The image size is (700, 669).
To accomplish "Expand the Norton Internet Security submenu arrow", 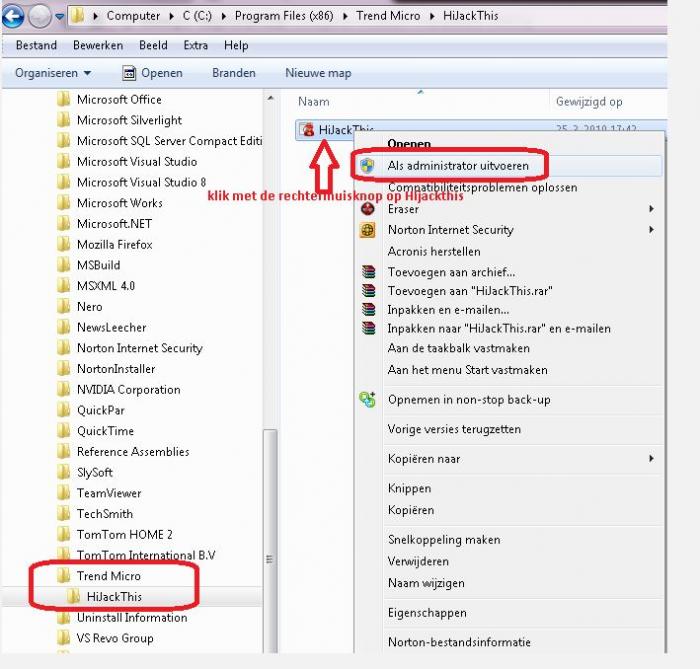I will coord(651,229).
